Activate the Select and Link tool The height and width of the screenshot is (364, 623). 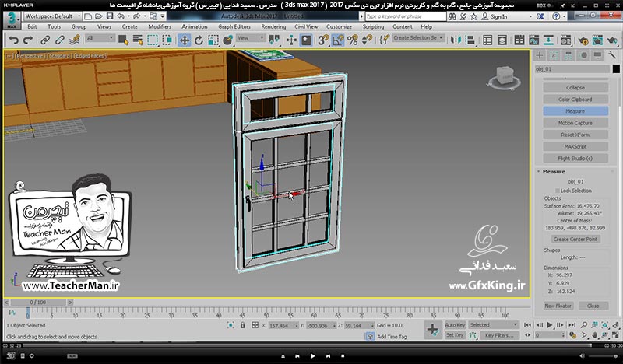pyautogui.click(x=45, y=40)
